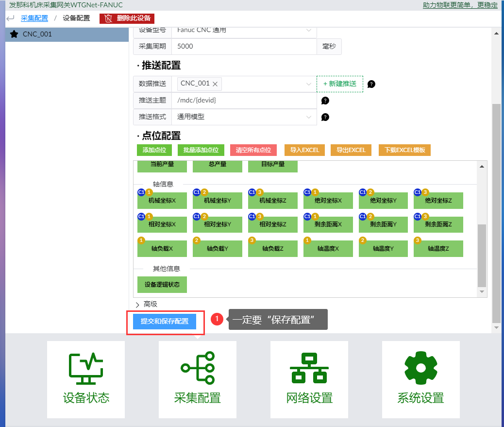Select 轴负载Z point tile
Viewport: 504px width, 427px height.
click(272, 249)
